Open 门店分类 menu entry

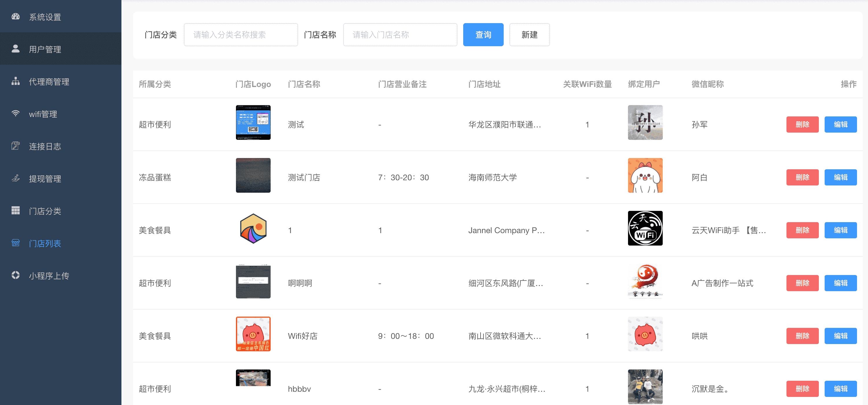61,210
